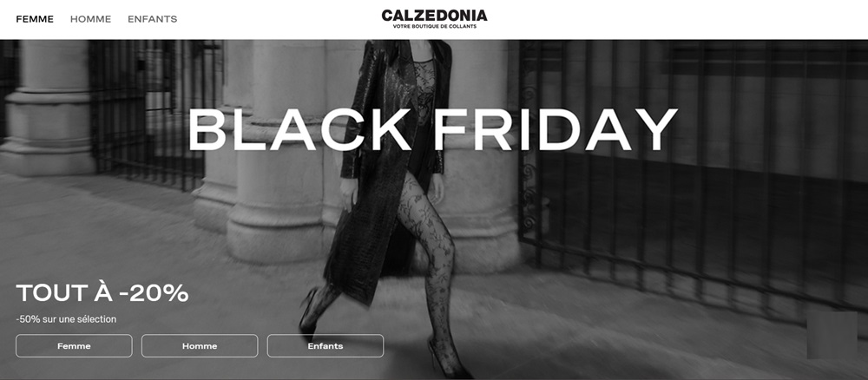Image resolution: width=868 pixels, height=380 pixels.
Task: Select the ENFANTS tab in header
Action: (x=153, y=19)
